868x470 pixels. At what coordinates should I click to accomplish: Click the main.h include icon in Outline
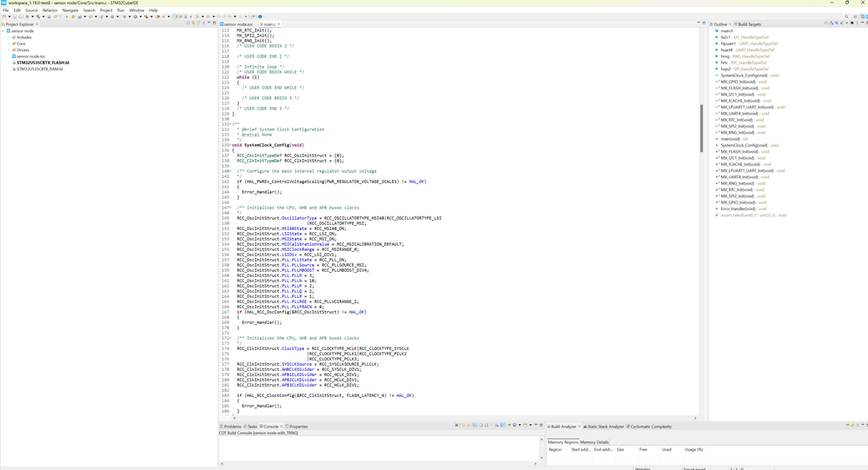(718, 31)
